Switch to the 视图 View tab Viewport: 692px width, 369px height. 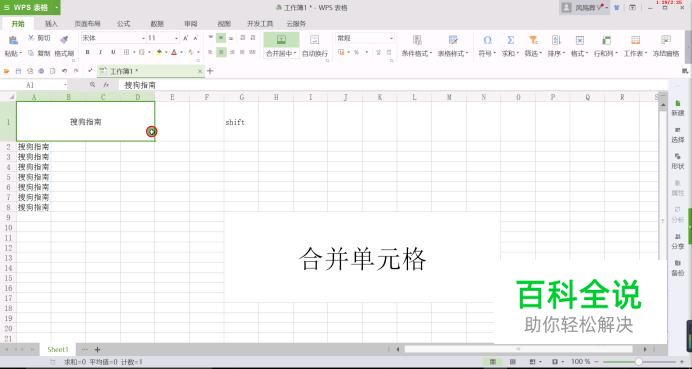[x=224, y=23]
